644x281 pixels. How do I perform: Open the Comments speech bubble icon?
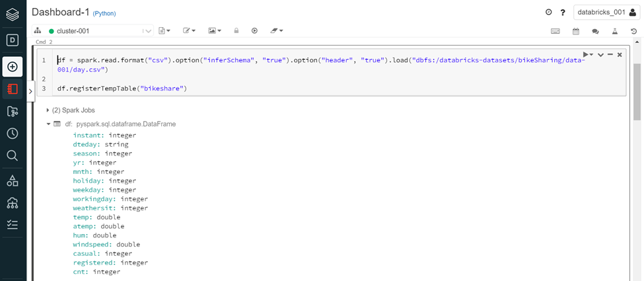click(595, 31)
